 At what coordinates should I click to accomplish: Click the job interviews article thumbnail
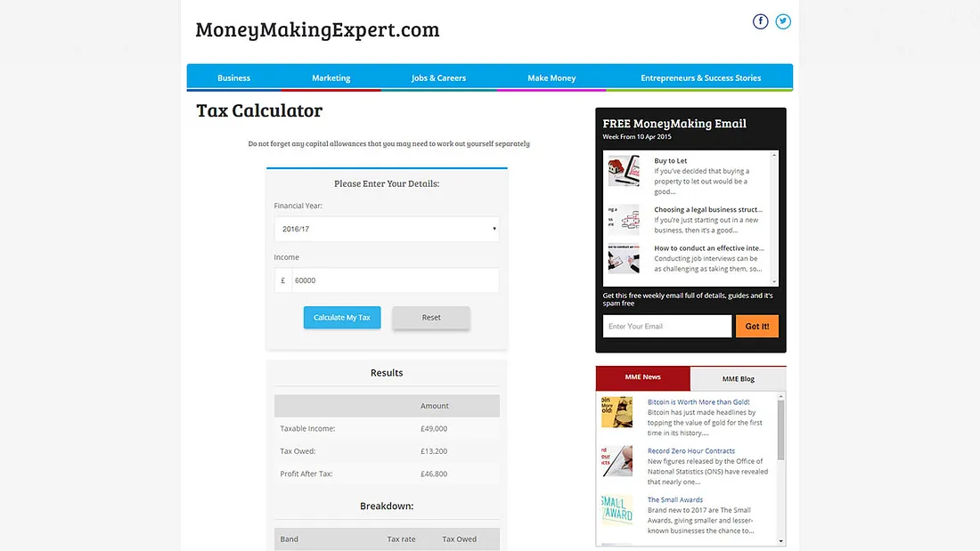point(624,258)
